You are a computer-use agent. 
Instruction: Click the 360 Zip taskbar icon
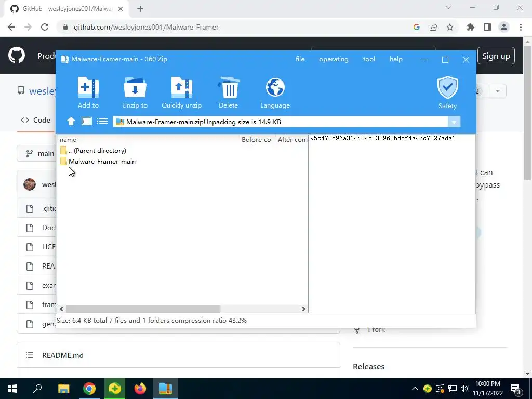coord(166,389)
